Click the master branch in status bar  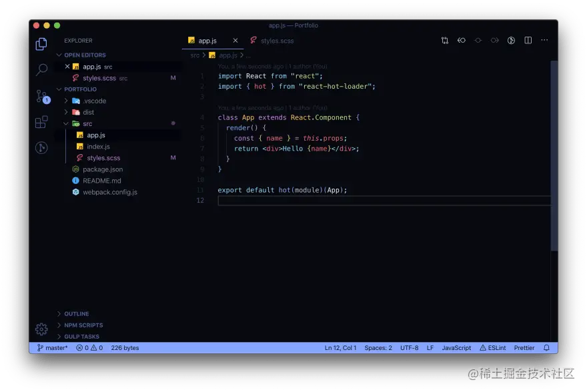[x=52, y=348]
